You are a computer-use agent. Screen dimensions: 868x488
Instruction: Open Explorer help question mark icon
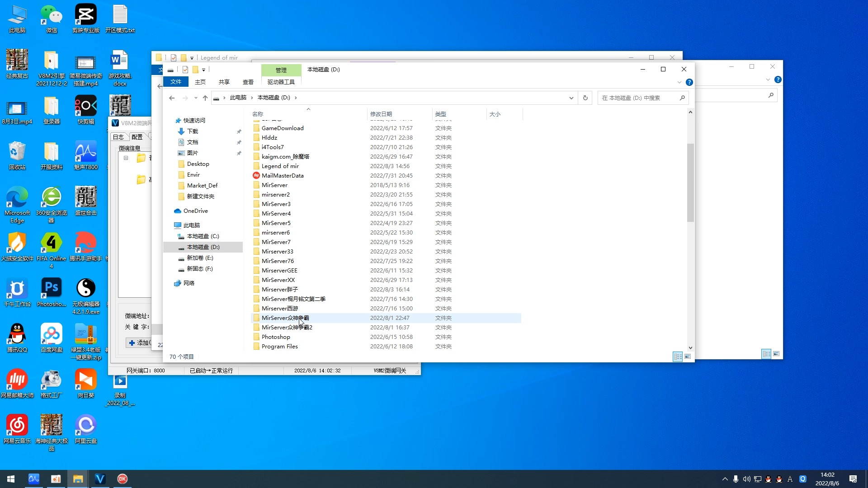pos(689,82)
